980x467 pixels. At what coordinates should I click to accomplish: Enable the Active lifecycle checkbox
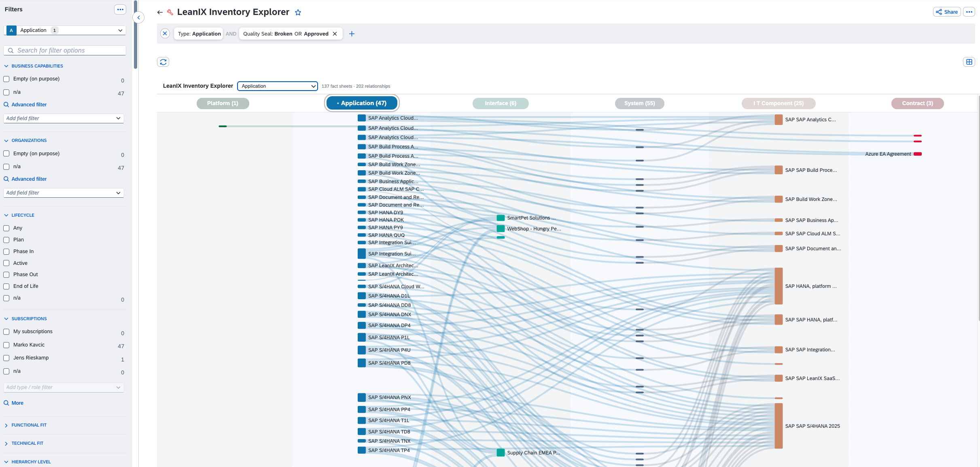click(6, 263)
